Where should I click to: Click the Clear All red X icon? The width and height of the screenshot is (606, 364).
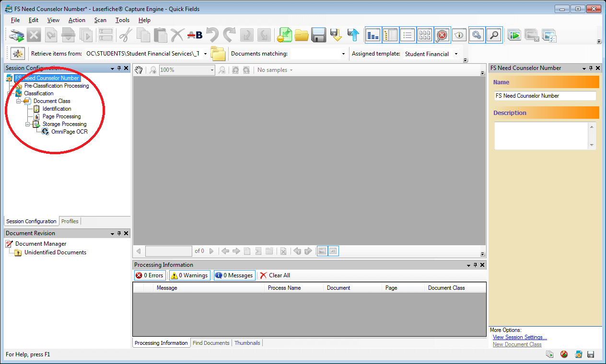[x=263, y=275]
